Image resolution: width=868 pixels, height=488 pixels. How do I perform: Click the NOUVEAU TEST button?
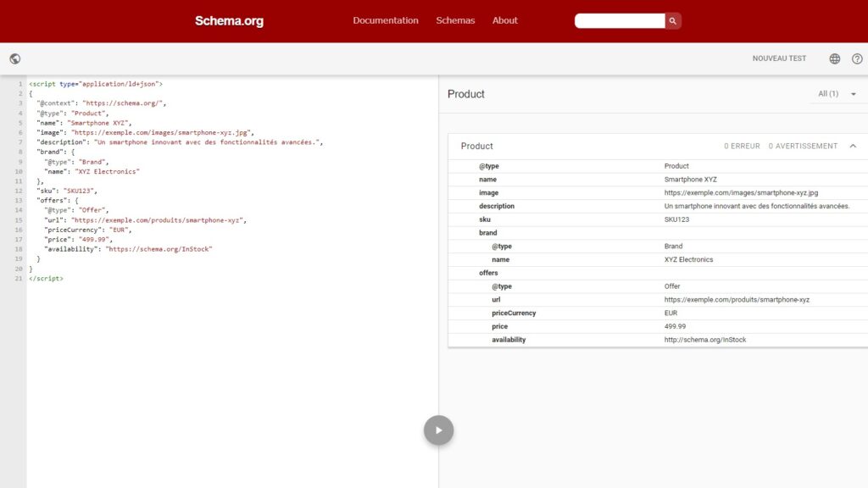[779, 58]
